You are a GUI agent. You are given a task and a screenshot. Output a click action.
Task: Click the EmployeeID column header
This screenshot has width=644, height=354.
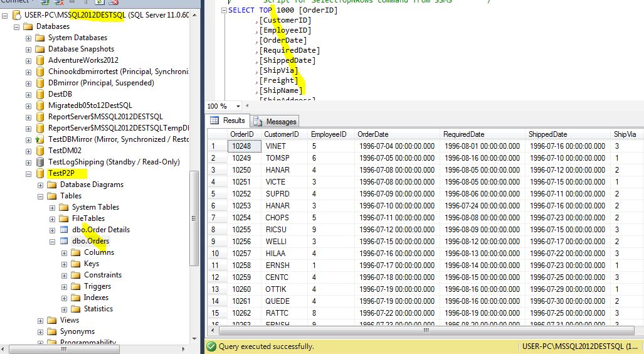coord(331,134)
